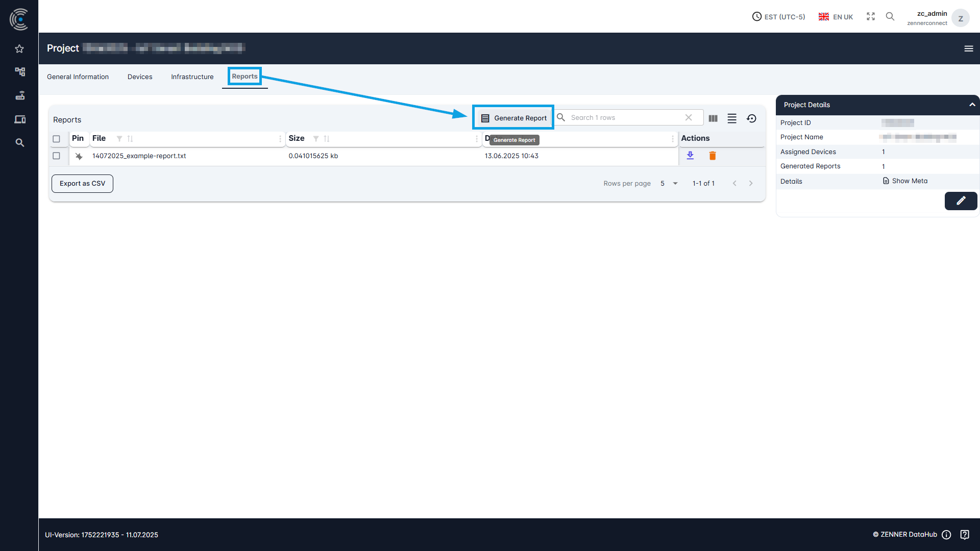
Task: Click the reports search input field
Action: coord(623,117)
